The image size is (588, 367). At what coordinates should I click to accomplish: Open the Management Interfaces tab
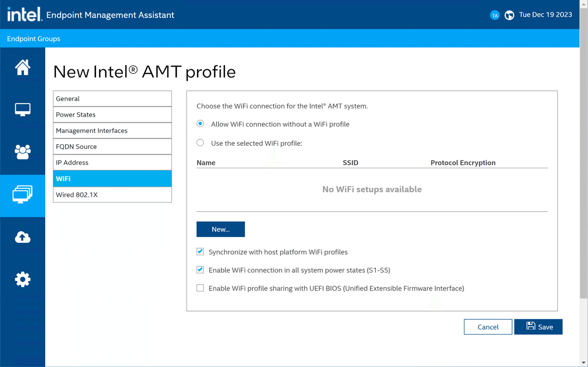[x=112, y=131]
